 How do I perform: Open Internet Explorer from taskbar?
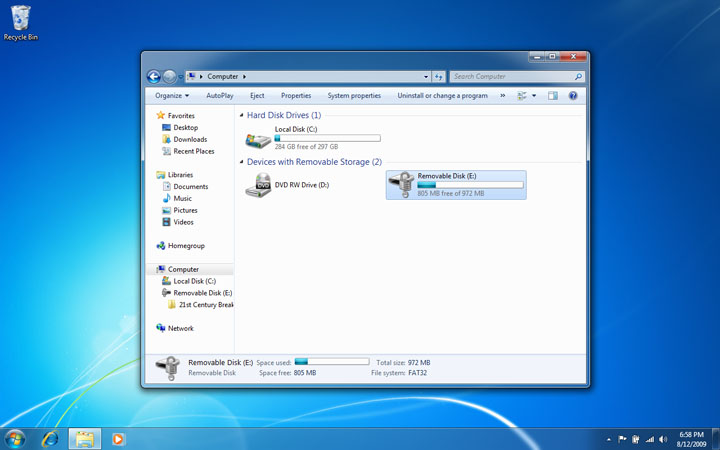pyautogui.click(x=50, y=438)
